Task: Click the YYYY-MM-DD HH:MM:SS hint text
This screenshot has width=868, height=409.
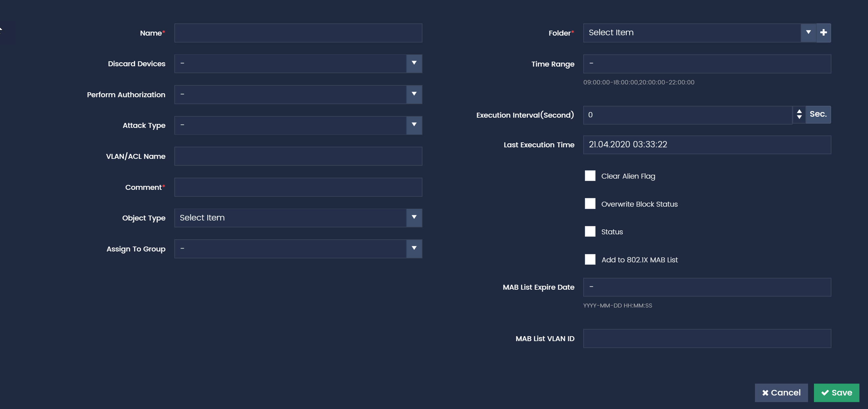Action: click(x=617, y=306)
